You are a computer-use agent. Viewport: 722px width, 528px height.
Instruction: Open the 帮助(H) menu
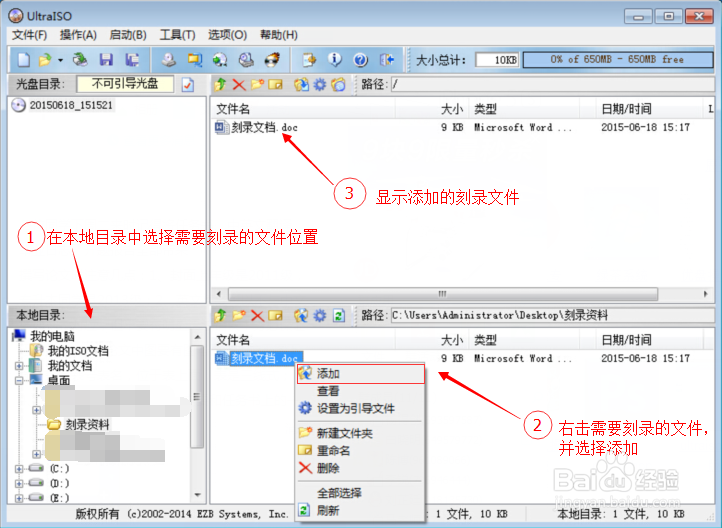click(x=279, y=35)
